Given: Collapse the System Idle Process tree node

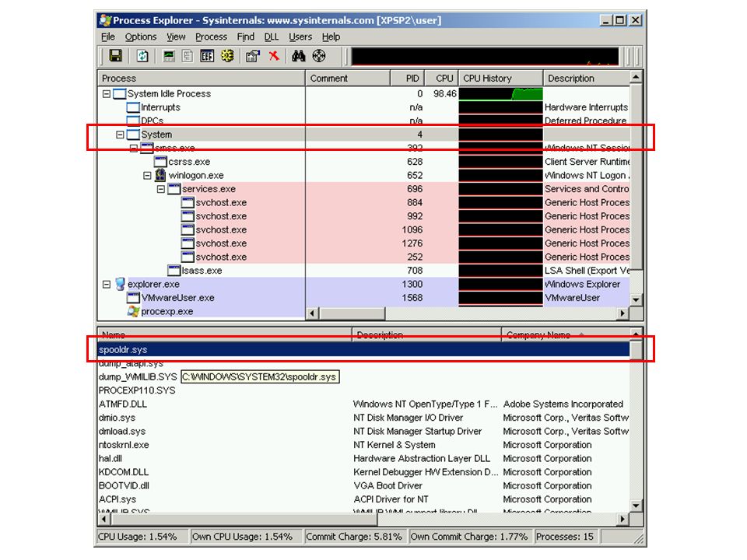Looking at the screenshot, I should tap(107, 94).
